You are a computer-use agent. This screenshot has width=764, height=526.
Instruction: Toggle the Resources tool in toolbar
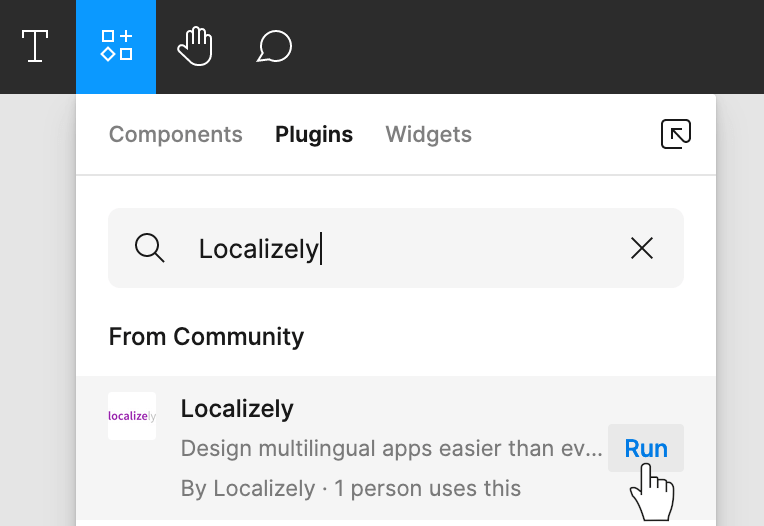[116, 46]
